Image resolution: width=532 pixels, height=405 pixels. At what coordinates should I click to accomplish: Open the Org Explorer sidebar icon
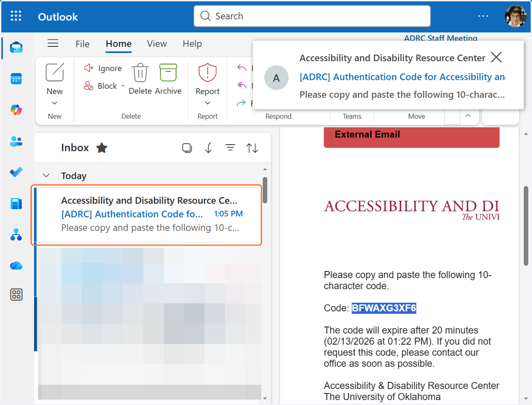click(16, 235)
